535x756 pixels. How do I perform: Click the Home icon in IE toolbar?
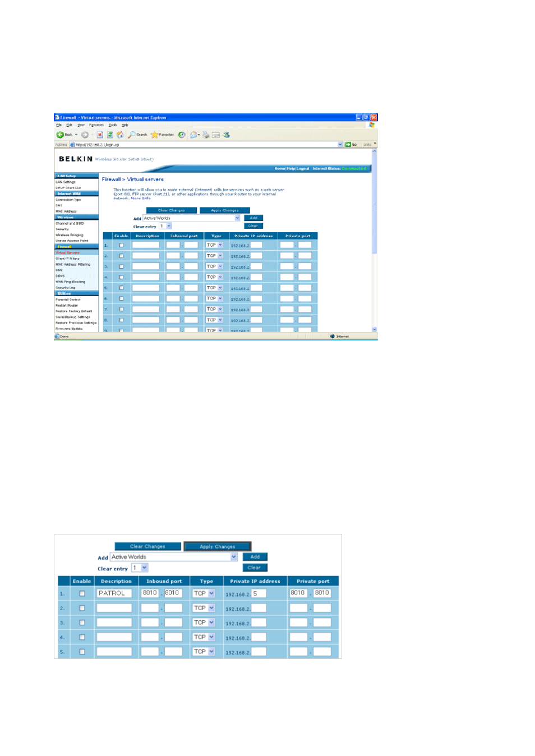coord(120,135)
